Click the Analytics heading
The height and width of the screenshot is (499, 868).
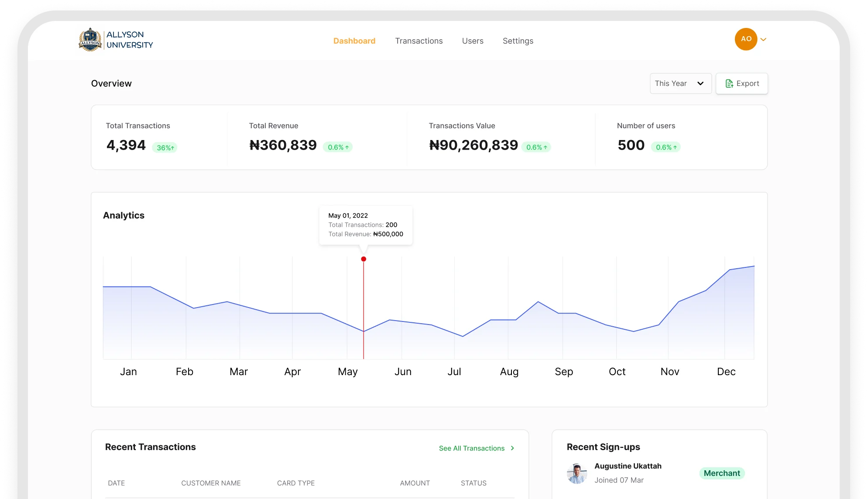pyautogui.click(x=124, y=215)
